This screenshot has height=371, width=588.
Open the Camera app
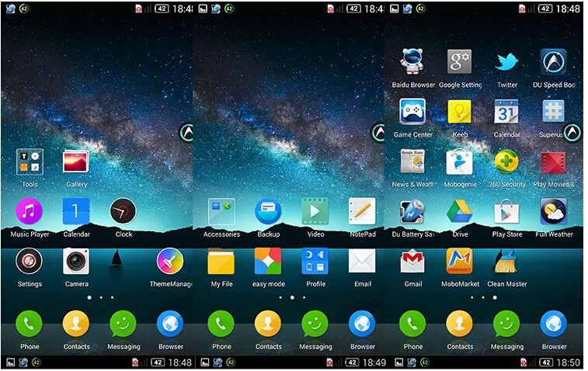click(x=76, y=262)
